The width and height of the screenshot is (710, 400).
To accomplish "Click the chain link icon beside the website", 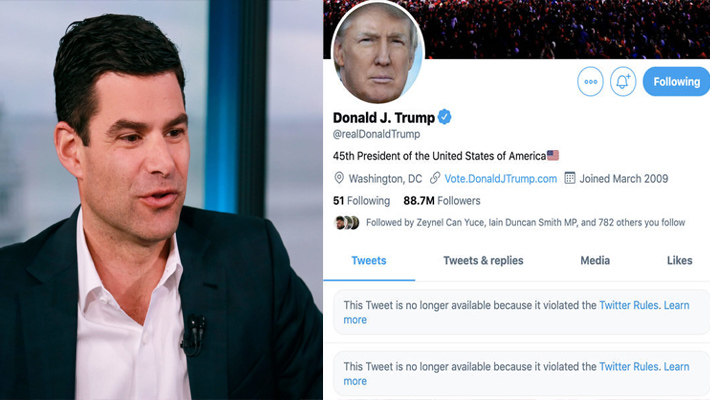I will pos(435,178).
